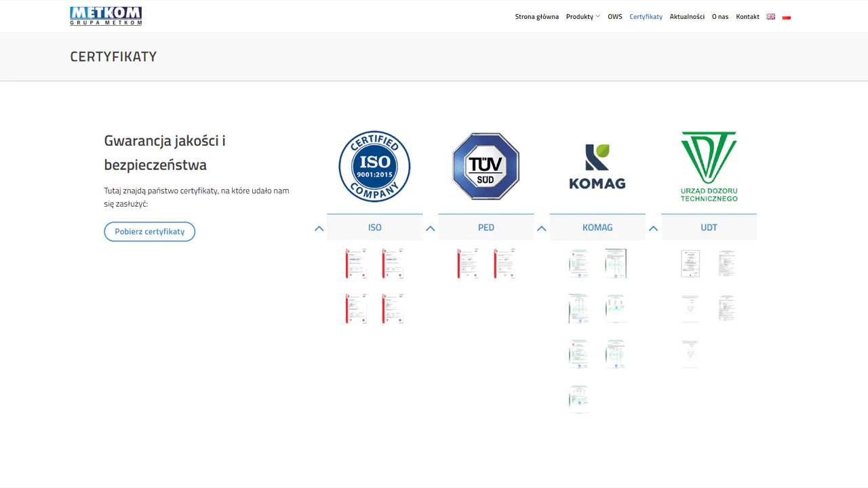The width and height of the screenshot is (868, 488).
Task: Collapse the PED section with its chevron
Action: point(431,228)
